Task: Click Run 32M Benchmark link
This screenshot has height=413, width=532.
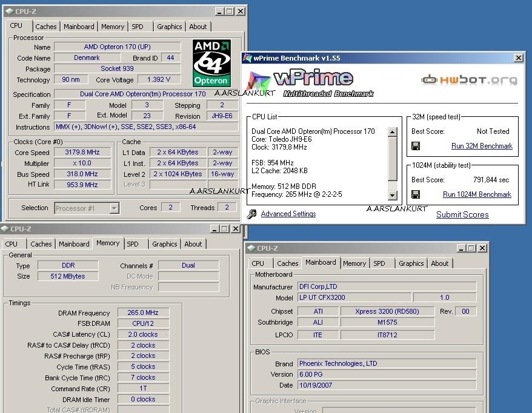Action: coord(482,146)
